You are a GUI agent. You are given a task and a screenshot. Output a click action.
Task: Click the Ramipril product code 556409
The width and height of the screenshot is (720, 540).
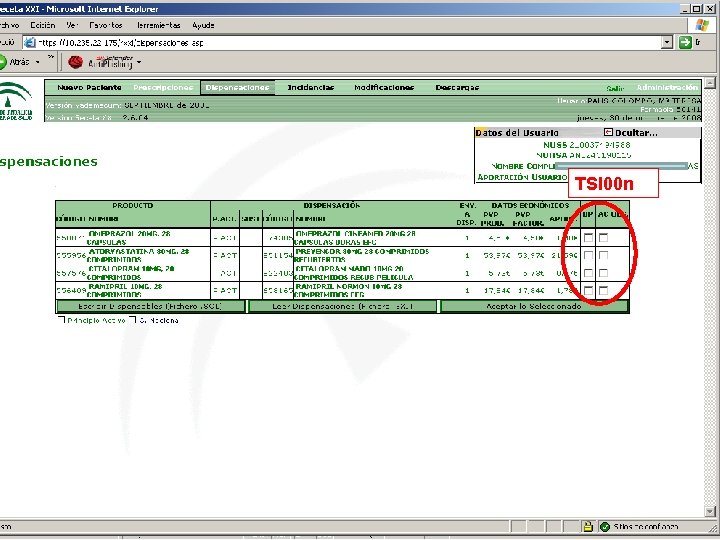tap(71, 291)
